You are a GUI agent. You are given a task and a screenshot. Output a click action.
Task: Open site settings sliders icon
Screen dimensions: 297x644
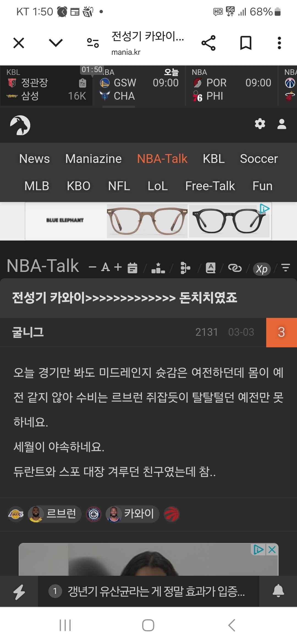(93, 43)
